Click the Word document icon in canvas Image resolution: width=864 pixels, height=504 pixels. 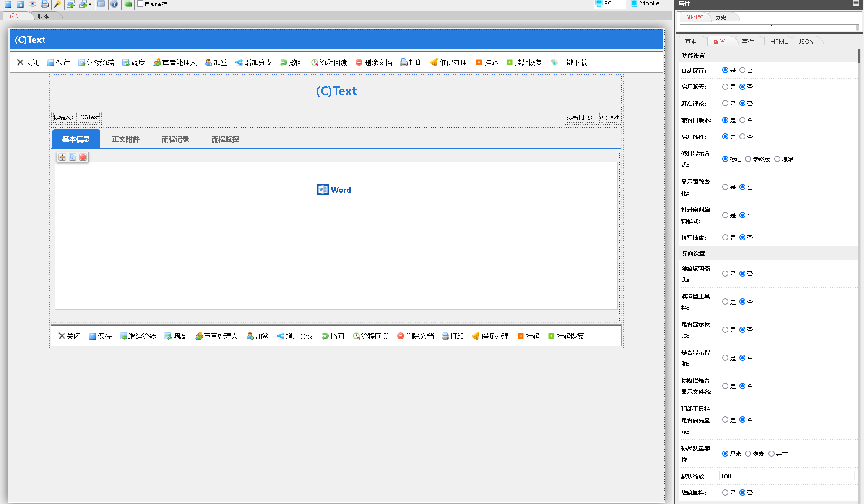tap(323, 190)
